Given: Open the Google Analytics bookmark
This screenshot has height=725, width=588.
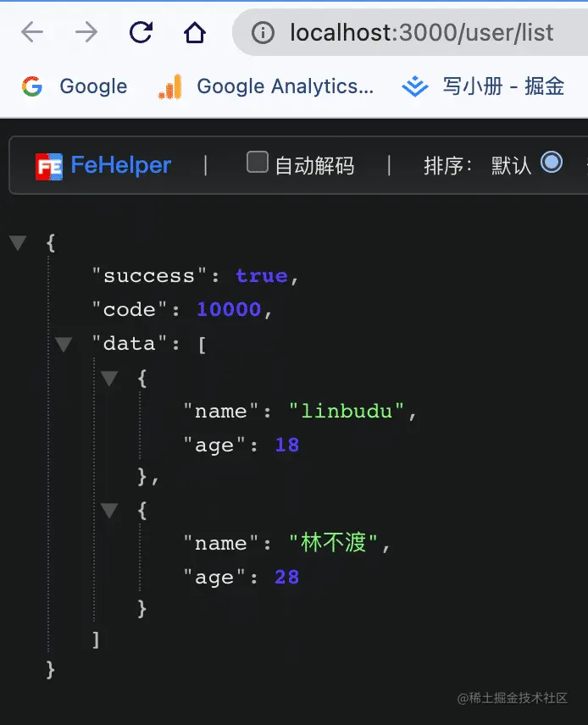Looking at the screenshot, I should tap(285, 86).
